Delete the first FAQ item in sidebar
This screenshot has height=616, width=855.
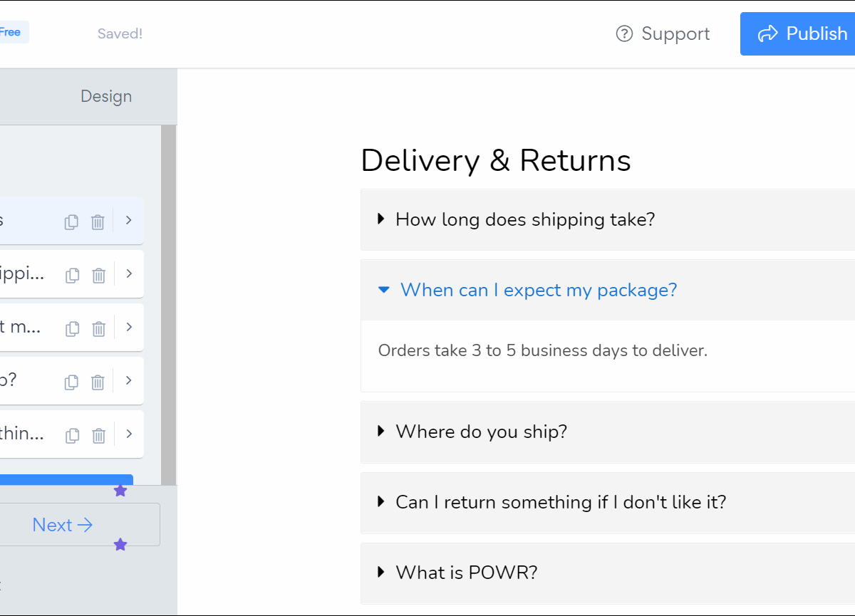[98, 221]
